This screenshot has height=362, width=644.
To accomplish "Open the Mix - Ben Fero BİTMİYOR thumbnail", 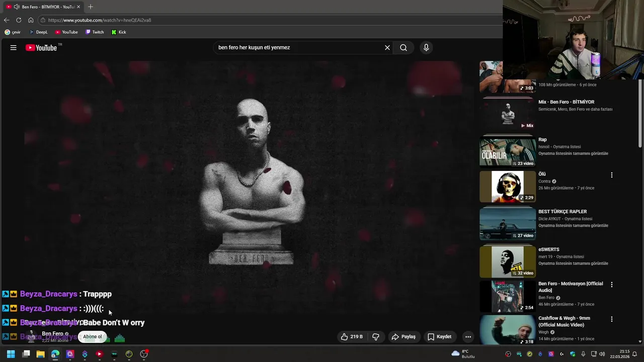I will pos(508,114).
